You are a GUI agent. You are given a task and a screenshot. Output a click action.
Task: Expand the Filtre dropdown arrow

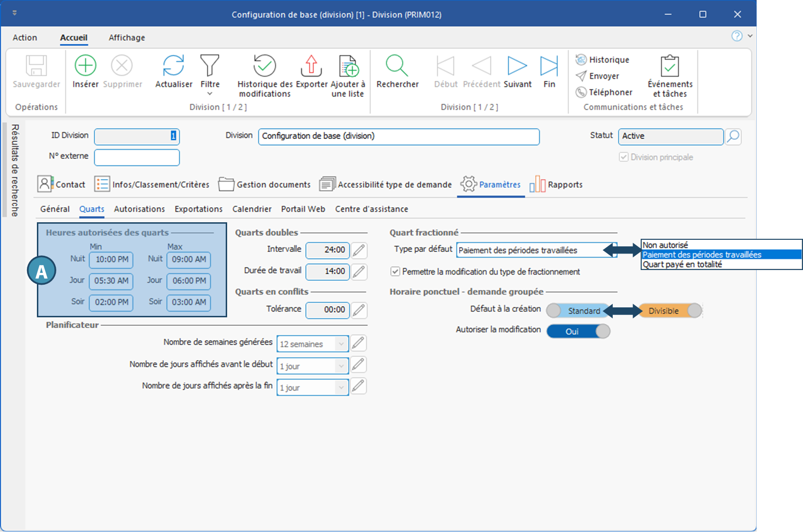coord(210,94)
